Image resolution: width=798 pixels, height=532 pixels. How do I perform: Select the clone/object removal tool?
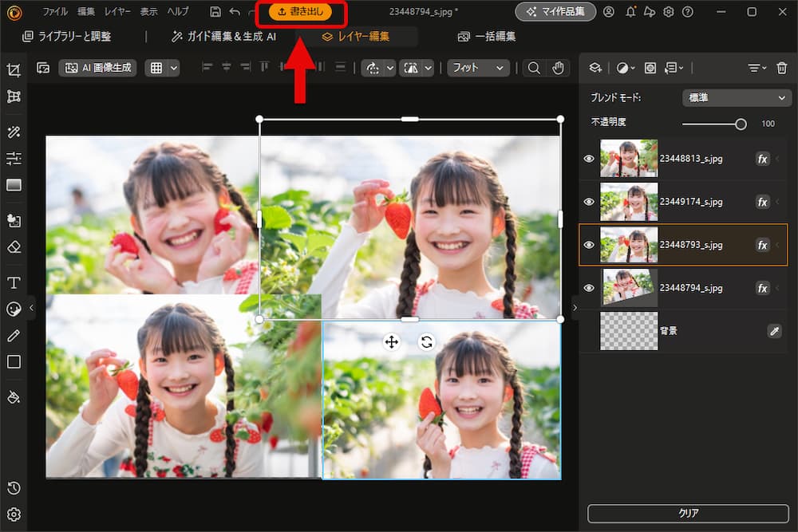[x=14, y=220]
